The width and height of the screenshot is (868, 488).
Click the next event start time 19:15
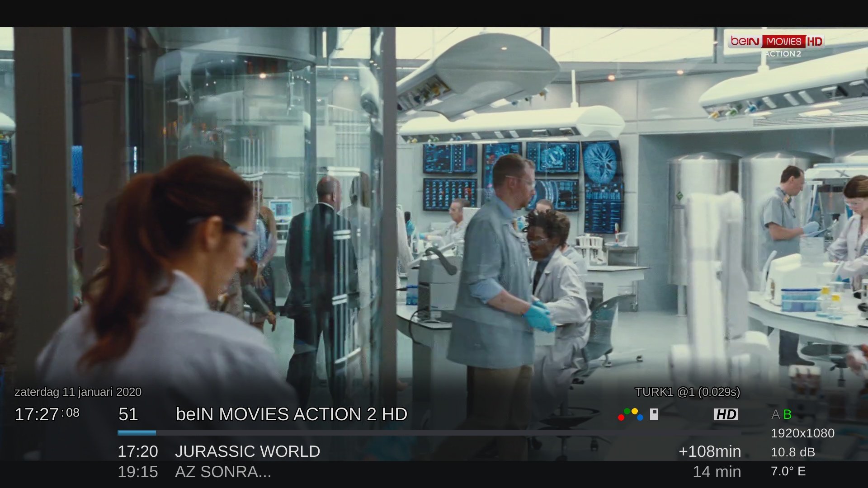coord(138,472)
